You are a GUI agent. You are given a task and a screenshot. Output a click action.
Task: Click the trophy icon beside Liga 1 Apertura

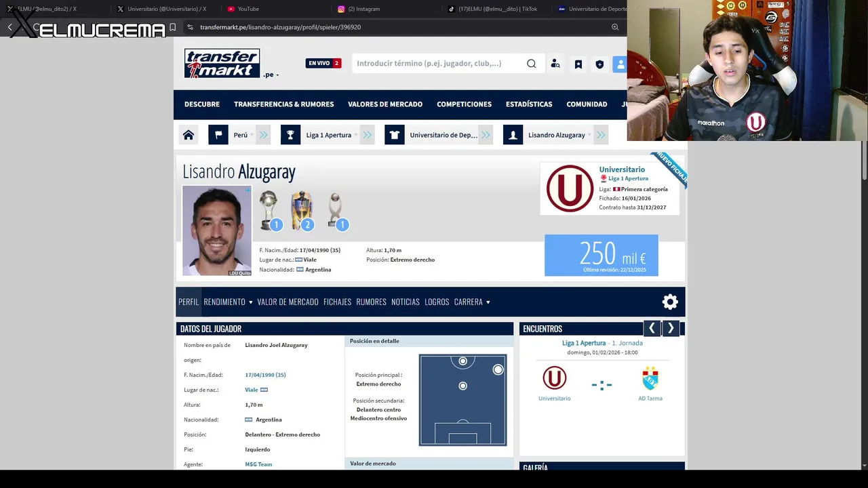(x=290, y=135)
